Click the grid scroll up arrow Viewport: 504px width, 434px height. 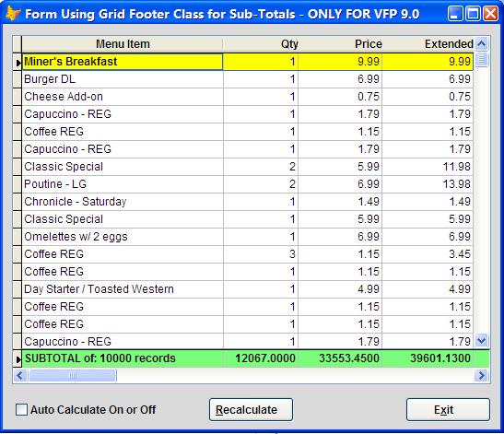point(481,44)
